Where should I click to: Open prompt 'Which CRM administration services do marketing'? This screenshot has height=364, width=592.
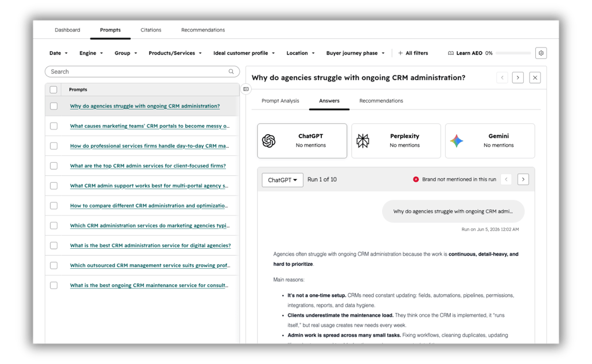click(150, 226)
